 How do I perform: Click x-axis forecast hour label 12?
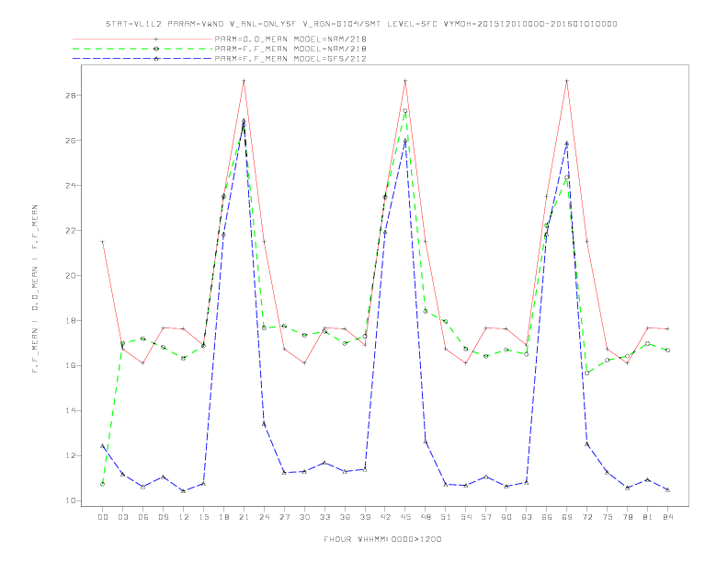[184, 517]
